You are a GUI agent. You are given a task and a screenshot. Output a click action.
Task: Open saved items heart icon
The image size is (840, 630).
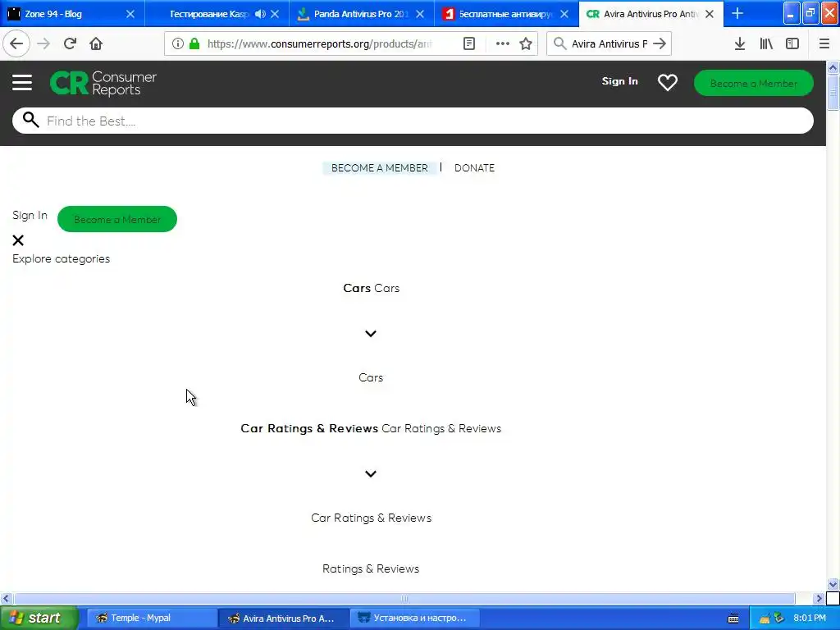click(668, 82)
